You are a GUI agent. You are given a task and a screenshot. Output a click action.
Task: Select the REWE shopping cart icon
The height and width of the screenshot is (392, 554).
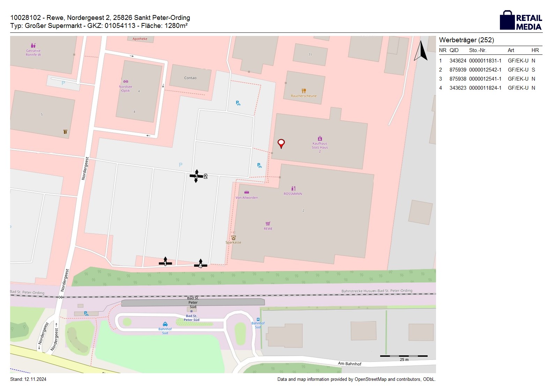[x=268, y=224]
